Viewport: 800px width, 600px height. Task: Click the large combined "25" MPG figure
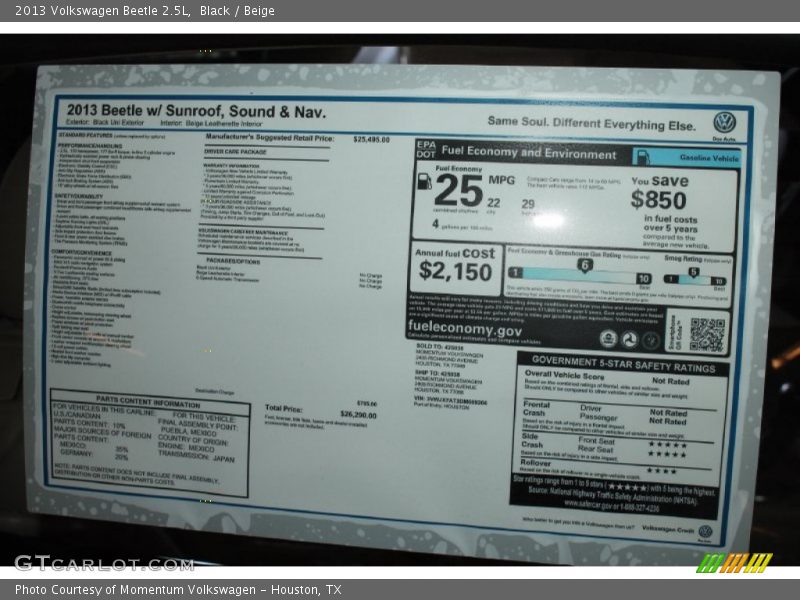[x=458, y=190]
